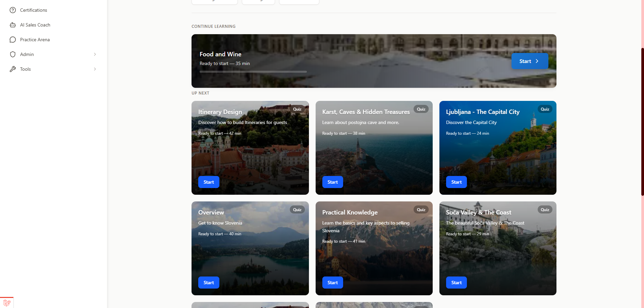
Task: Expand the Tools sidebar section
Action: 95,69
